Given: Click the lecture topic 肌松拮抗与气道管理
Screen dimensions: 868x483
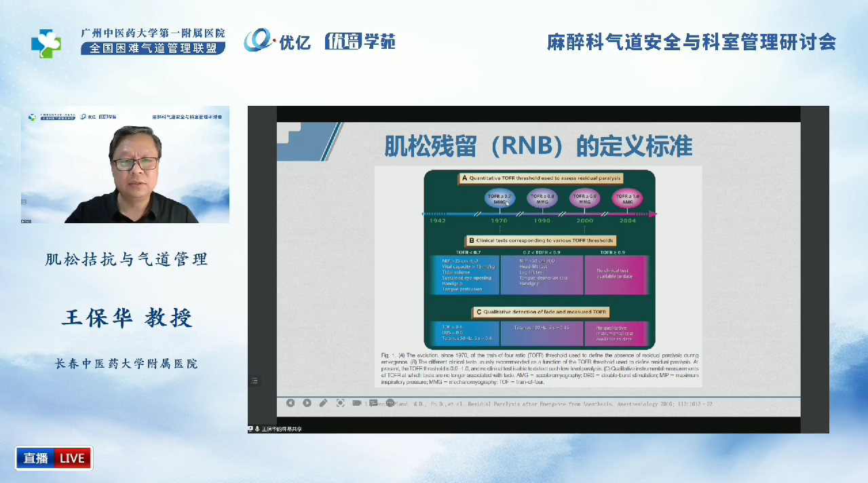Looking at the screenshot, I should pyautogui.click(x=126, y=258).
